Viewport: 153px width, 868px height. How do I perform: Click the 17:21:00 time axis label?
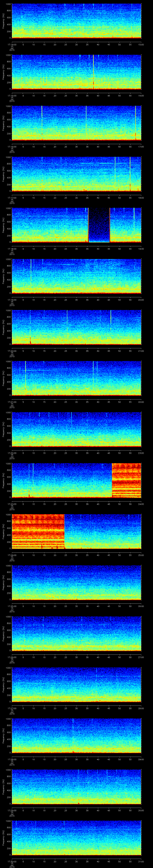[x=12, y=402]
